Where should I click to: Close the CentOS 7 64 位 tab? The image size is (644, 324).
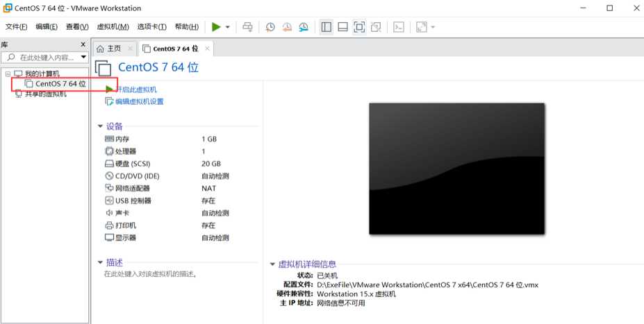pos(208,49)
